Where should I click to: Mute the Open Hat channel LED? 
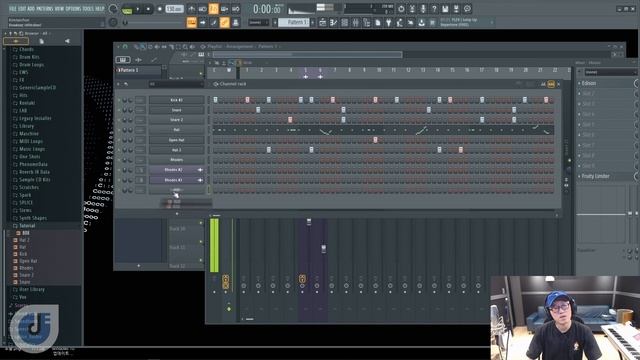pos(119,140)
